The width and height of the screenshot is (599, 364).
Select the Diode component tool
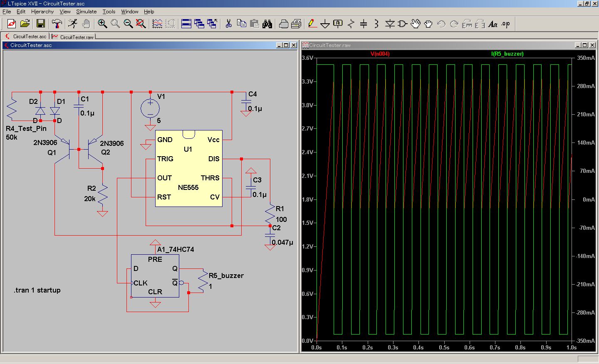(389, 24)
